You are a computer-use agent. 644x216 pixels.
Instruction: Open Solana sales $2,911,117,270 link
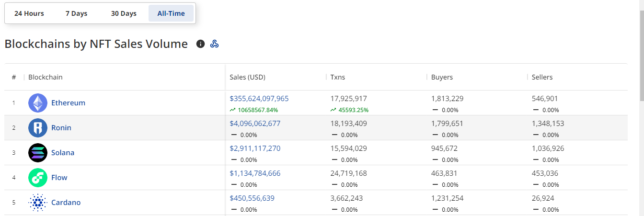click(255, 148)
